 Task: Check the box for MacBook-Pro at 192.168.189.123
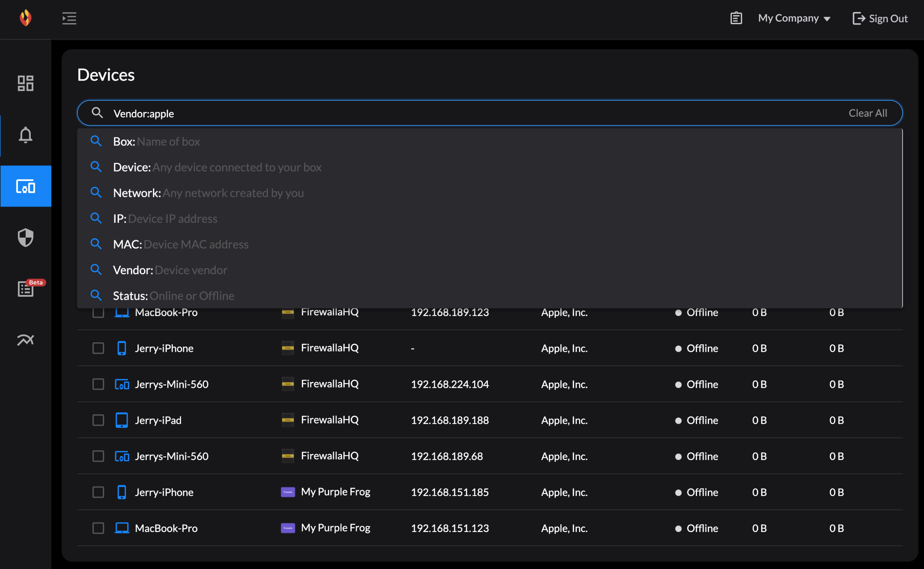pos(98,312)
